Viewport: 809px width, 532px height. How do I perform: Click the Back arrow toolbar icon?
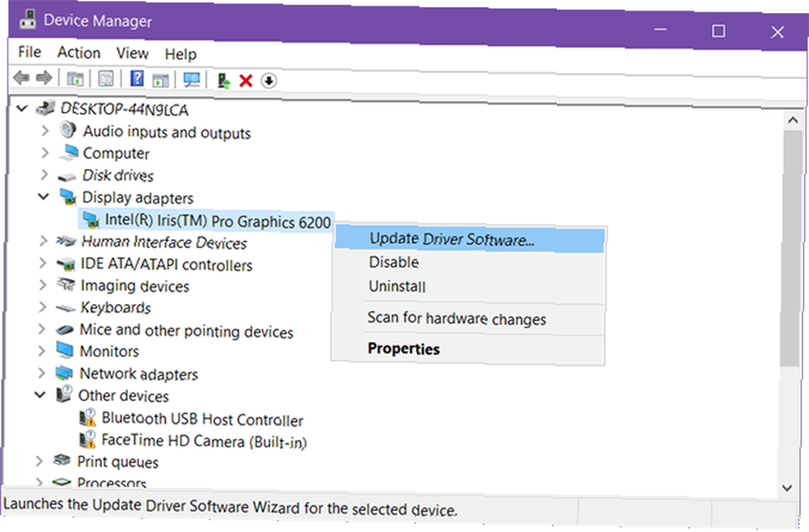pos(21,78)
